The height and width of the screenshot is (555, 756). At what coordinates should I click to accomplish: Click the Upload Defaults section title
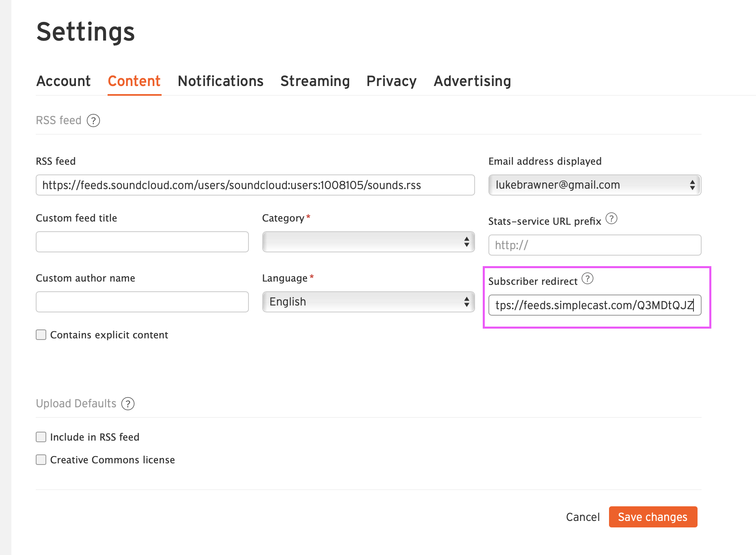76,404
